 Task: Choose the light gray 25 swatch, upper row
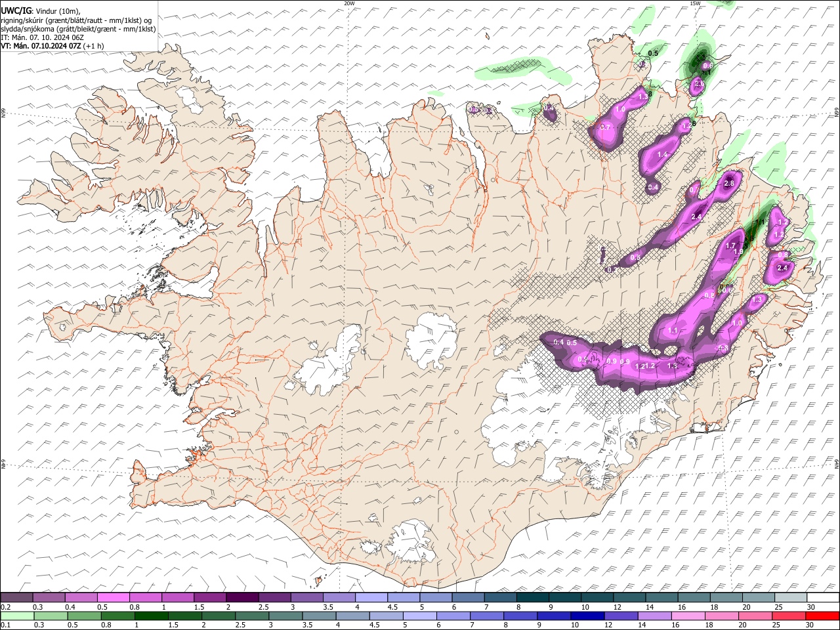coord(791,598)
